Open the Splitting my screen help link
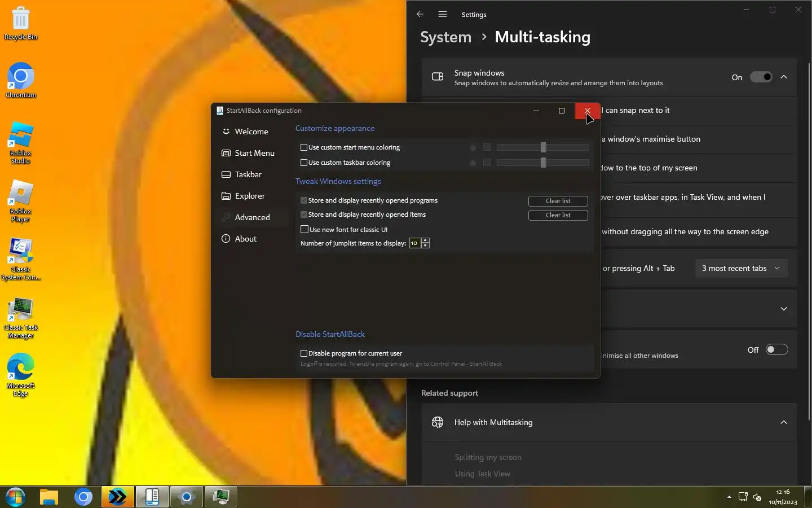The height and width of the screenshot is (508, 812). 488,458
